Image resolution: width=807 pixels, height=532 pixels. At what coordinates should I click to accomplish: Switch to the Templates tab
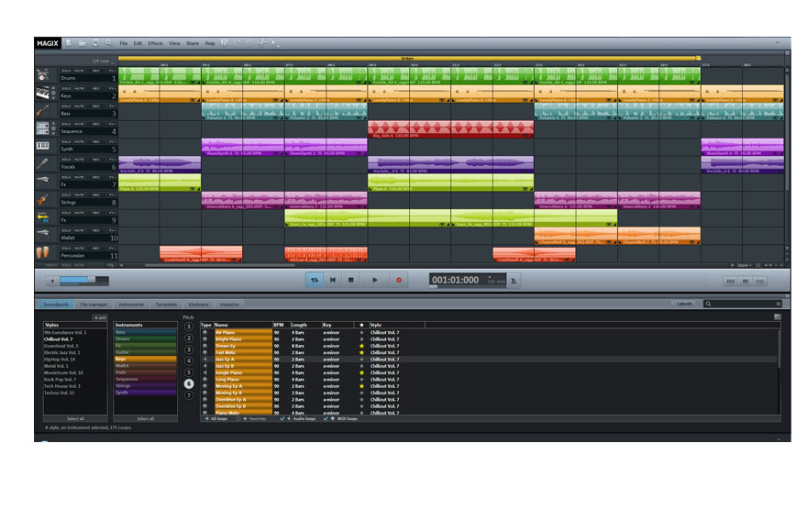[166, 305]
